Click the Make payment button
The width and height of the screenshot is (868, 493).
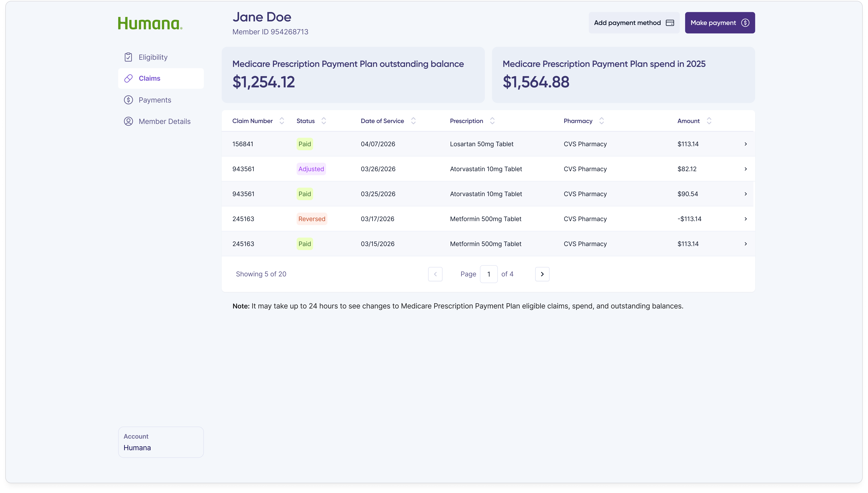pyautogui.click(x=720, y=23)
